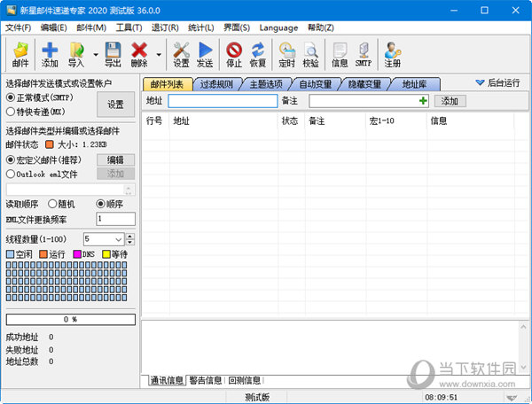Image resolution: width=532 pixels, height=404 pixels.
Task: Open the 信息 info document icon
Action: coord(340,54)
